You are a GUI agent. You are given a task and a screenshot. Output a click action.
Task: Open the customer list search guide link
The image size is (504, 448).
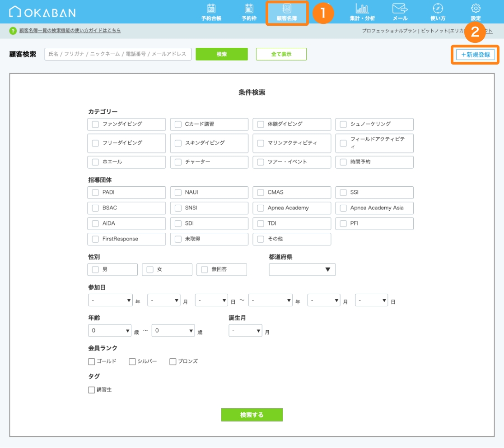click(x=70, y=31)
